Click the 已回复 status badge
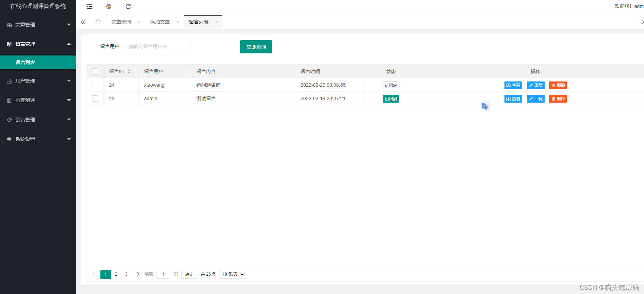The width and height of the screenshot is (644, 294). pyautogui.click(x=391, y=99)
